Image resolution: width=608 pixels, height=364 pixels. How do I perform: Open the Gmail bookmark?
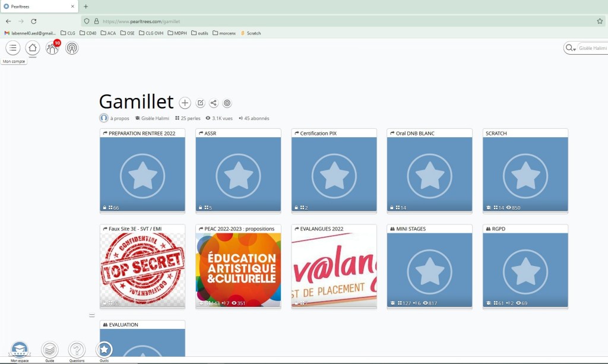click(30, 33)
